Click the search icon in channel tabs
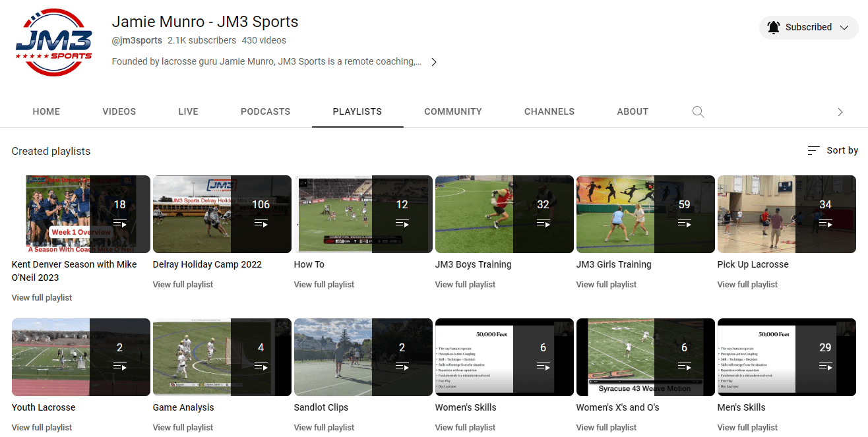Screen dimensions: 868x437 click(698, 111)
